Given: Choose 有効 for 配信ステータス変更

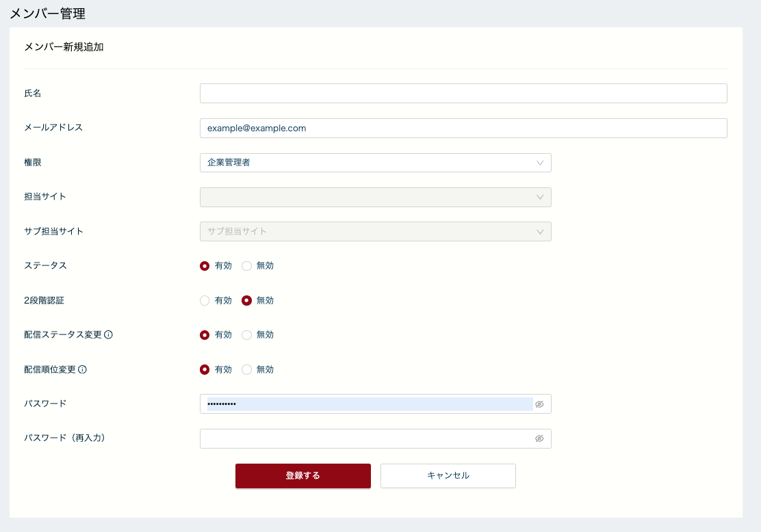Looking at the screenshot, I should tap(205, 335).
